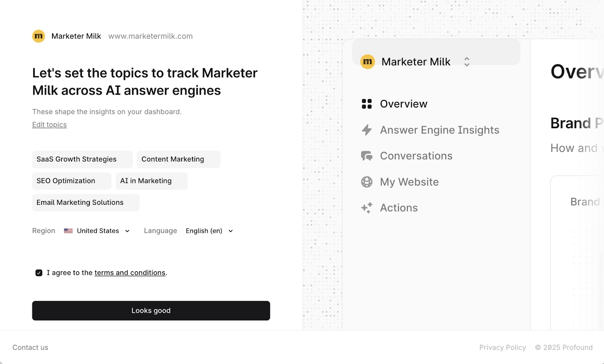This screenshot has width=604, height=364.
Task: Open the Language dropdown showing English (en)
Action: [x=210, y=231]
